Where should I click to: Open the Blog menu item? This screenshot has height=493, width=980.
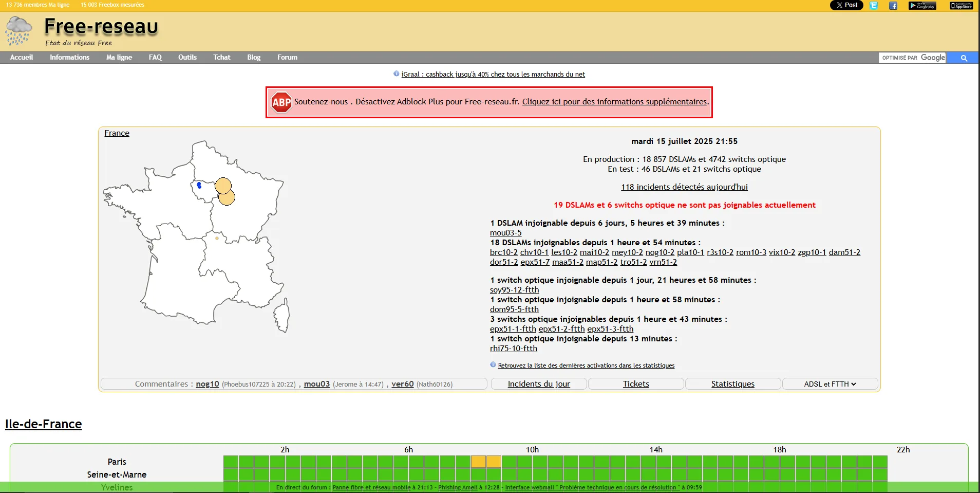(254, 58)
